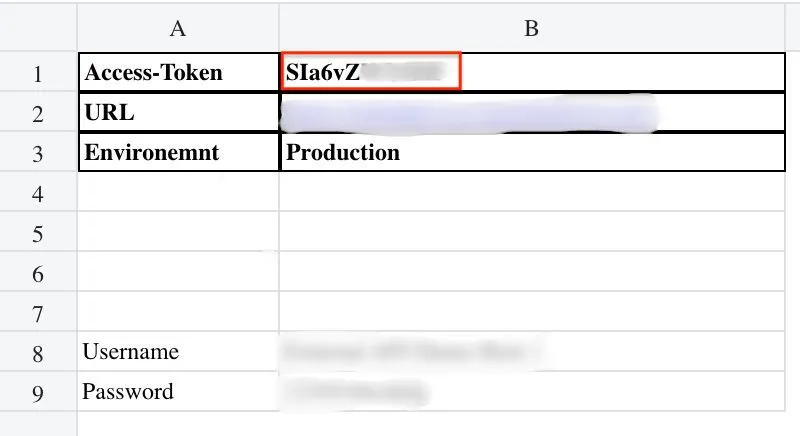800x436 pixels.
Task: Click empty cell A4
Action: pyautogui.click(x=178, y=193)
